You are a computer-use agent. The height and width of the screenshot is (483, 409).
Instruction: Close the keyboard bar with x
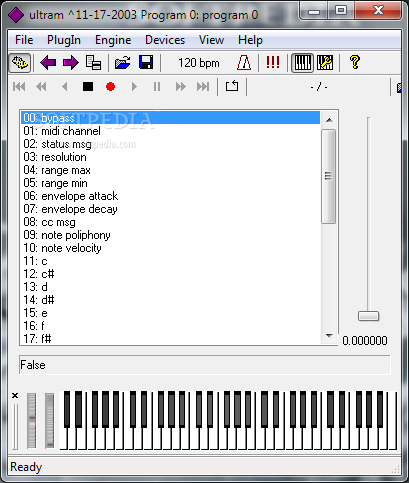[x=15, y=396]
